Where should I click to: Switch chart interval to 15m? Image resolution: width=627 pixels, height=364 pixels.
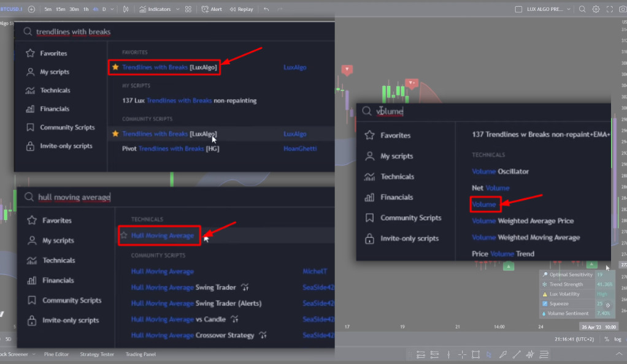[60, 9]
